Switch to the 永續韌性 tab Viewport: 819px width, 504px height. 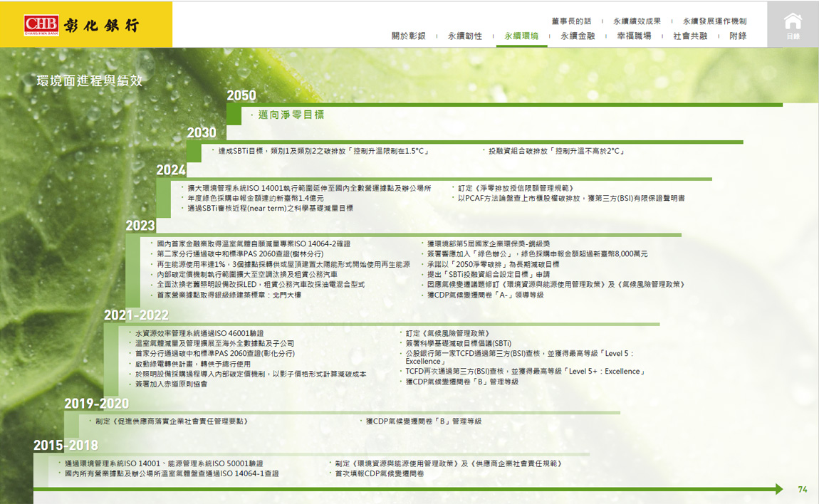[464, 36]
